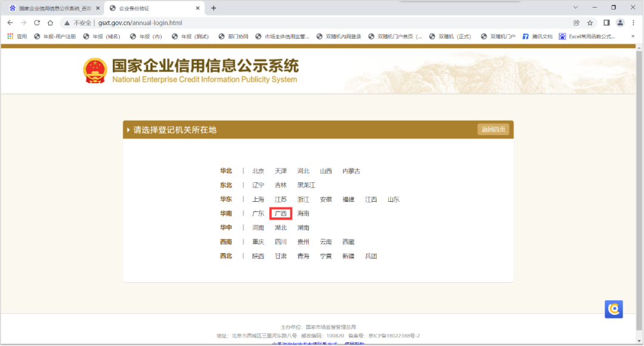Image resolution: width=644 pixels, height=346 pixels.
Task: Select 浙江 province
Action: [303, 200]
